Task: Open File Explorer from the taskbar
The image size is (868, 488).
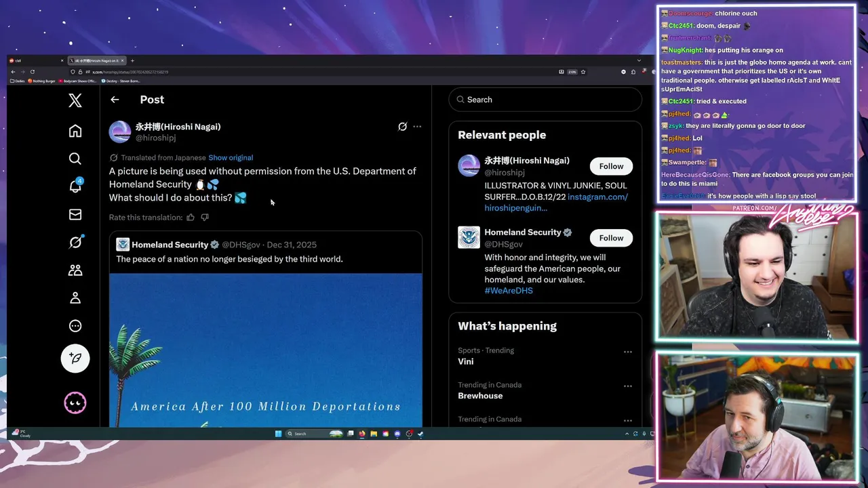Action: [x=374, y=434]
